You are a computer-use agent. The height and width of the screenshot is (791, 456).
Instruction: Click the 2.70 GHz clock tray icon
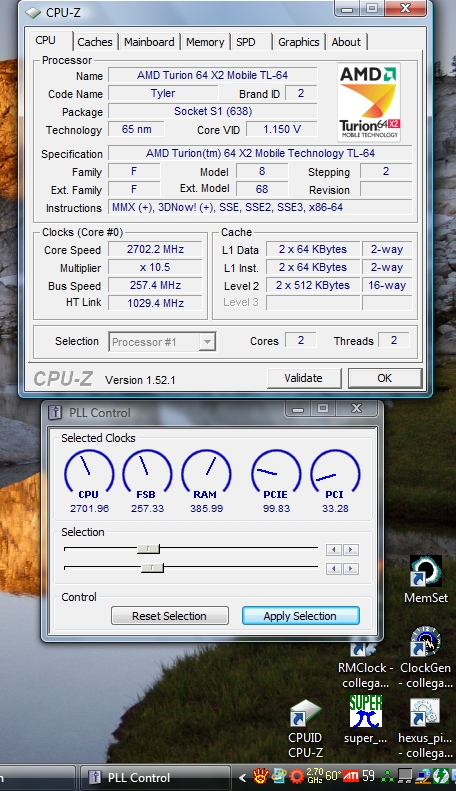tap(314, 776)
